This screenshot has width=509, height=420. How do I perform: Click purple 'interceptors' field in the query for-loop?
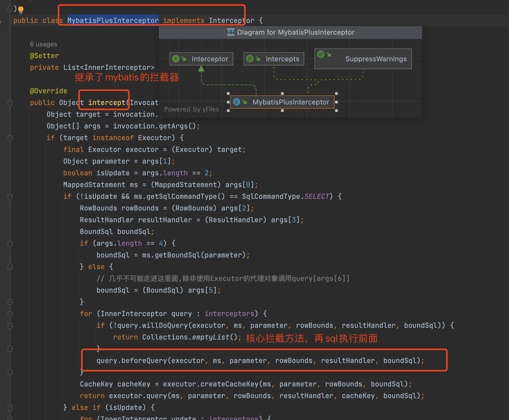coord(229,314)
